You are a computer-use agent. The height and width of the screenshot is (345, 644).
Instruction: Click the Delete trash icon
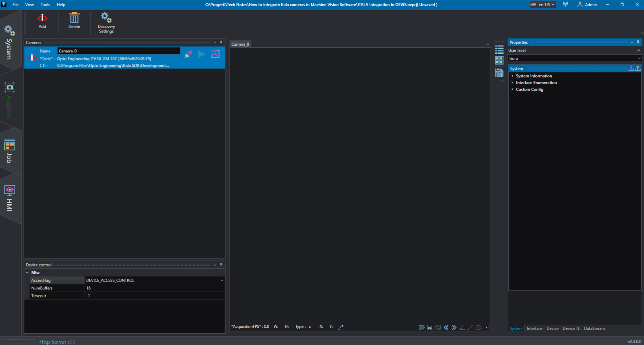coord(74,18)
